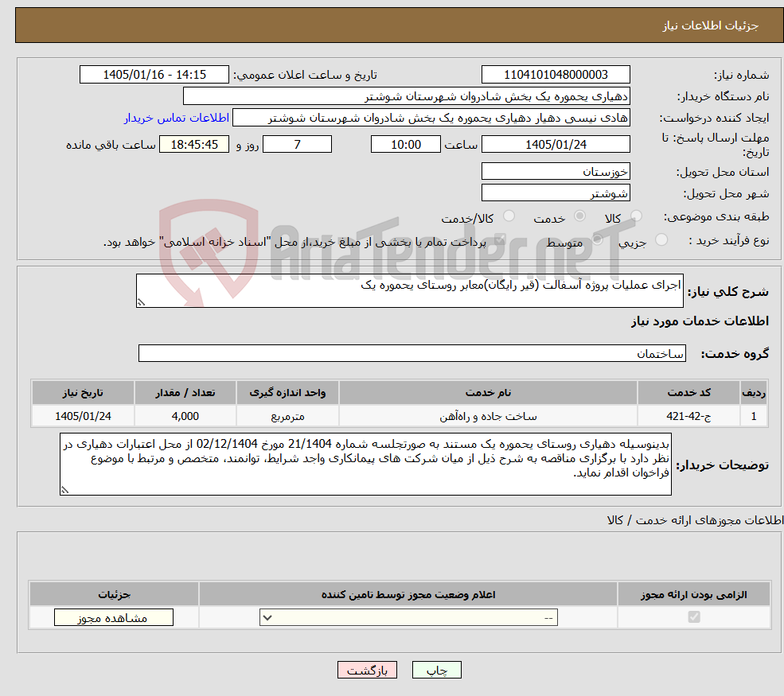Viewport: 784px width, 696px height.
Task: Click the کد خدمت column header
Action: click(688, 393)
